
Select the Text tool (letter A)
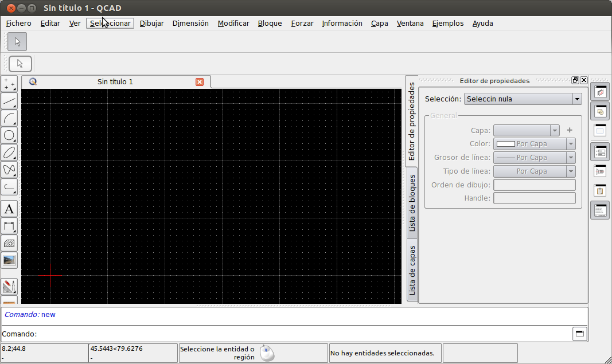click(9, 209)
